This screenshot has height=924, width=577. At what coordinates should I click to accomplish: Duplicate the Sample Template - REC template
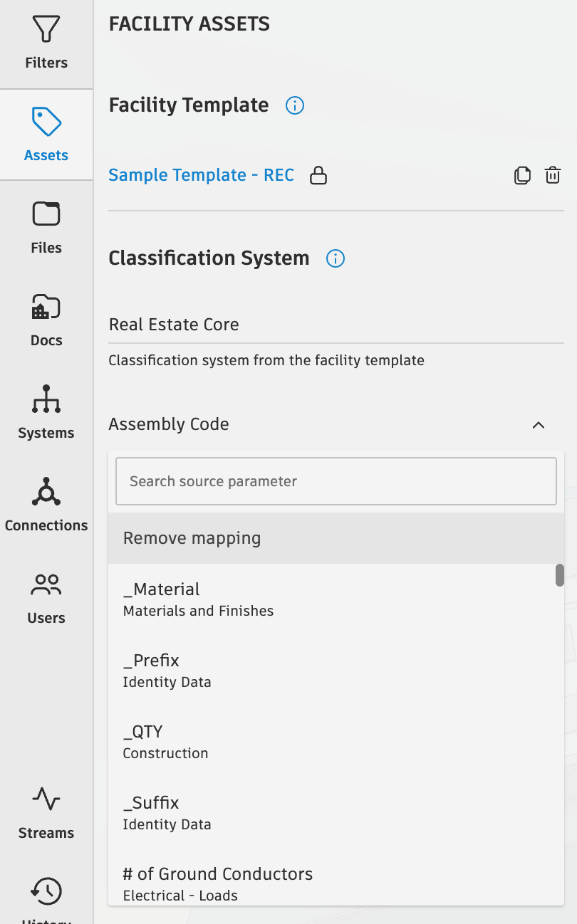[x=522, y=175]
